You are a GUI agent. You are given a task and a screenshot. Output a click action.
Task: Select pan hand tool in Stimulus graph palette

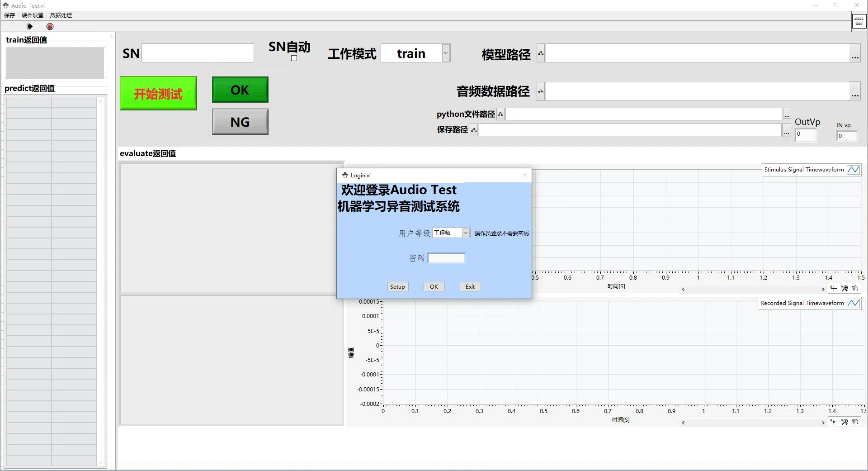click(x=855, y=289)
